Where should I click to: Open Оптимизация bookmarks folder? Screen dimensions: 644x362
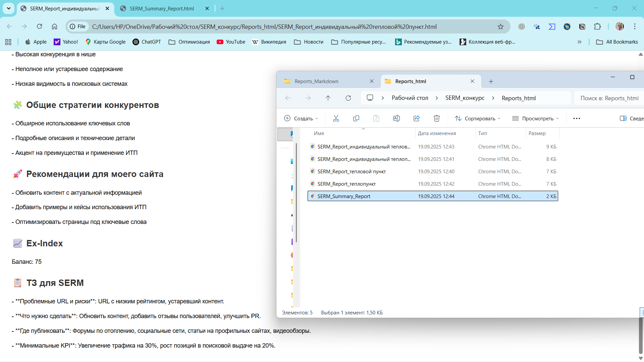click(x=189, y=42)
